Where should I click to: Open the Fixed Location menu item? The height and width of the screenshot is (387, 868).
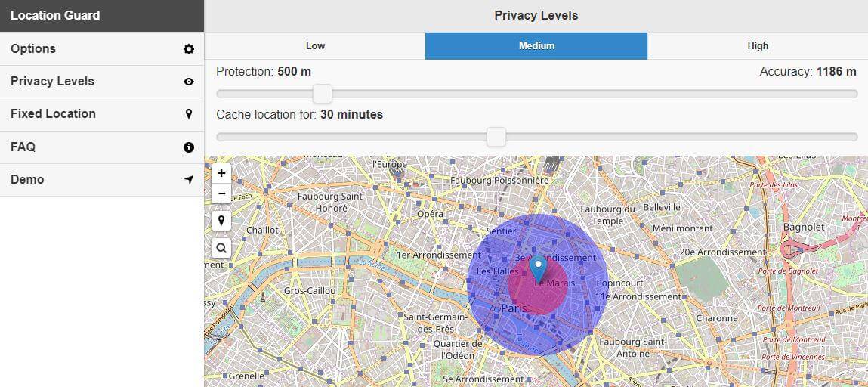[102, 114]
